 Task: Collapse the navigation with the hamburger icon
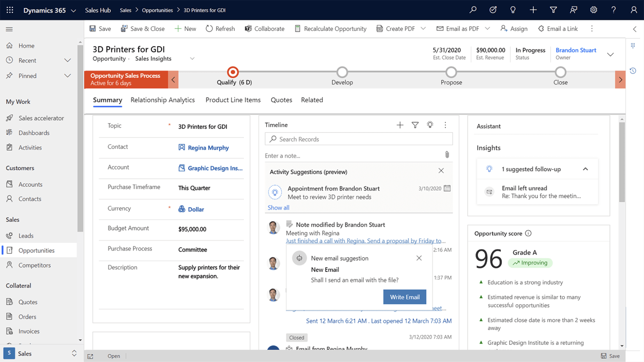(x=9, y=29)
